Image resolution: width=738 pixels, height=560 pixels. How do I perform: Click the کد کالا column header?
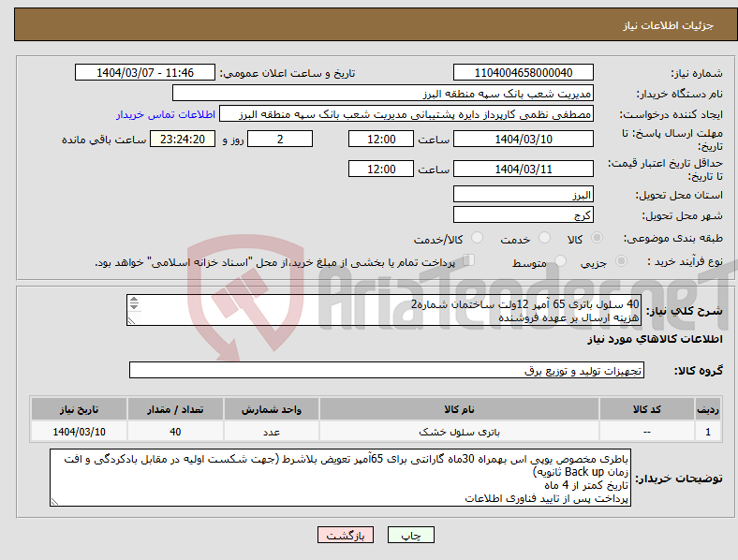point(647,409)
